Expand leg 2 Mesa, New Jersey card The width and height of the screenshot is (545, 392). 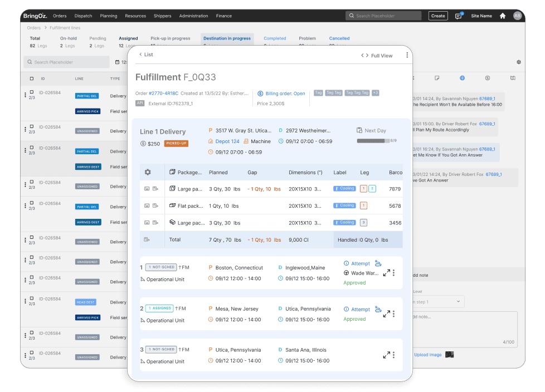click(x=387, y=314)
